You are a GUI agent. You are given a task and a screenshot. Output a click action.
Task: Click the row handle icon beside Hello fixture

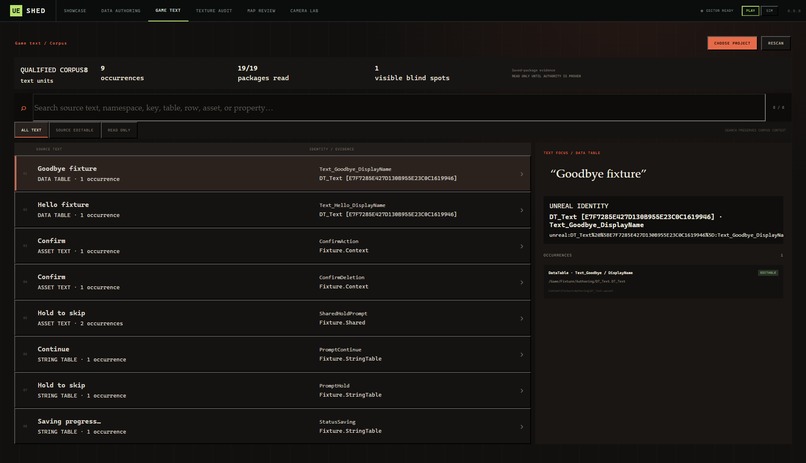[25, 210]
